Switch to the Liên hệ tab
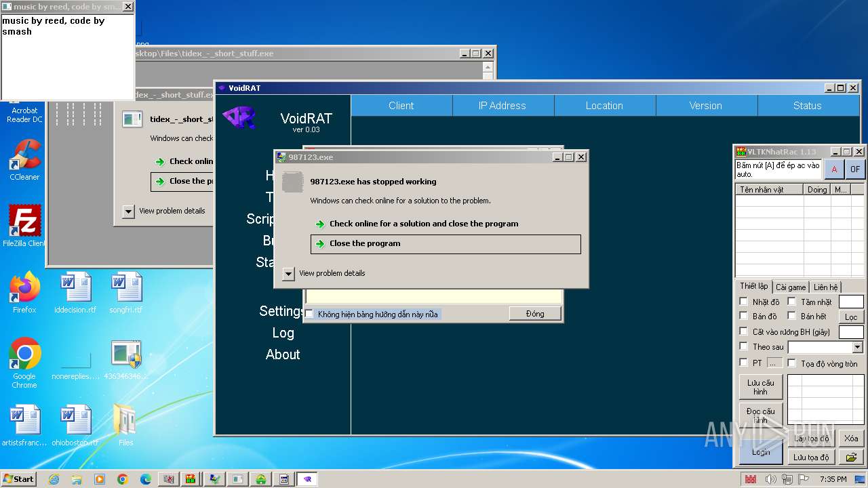Screen dimensions: 868x488 826,287
